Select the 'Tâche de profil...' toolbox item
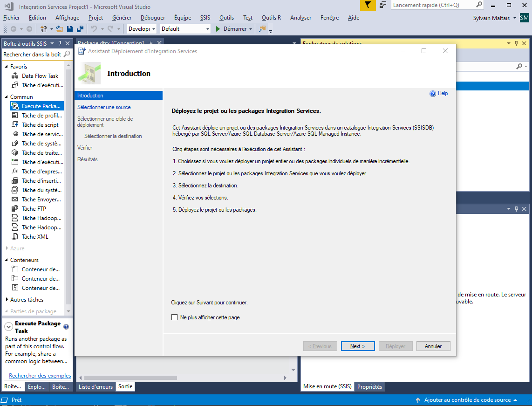Screen dimensions: 532x406 tap(37, 116)
